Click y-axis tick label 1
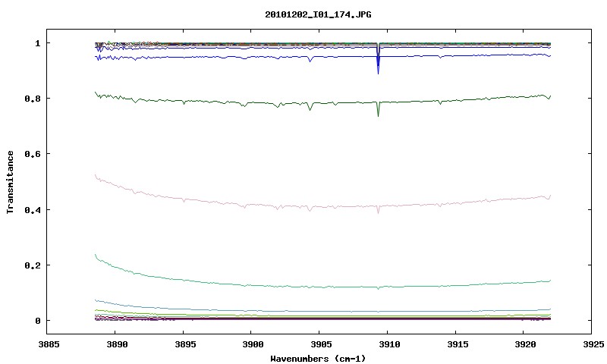The height and width of the screenshot is (364, 607). pos(37,43)
